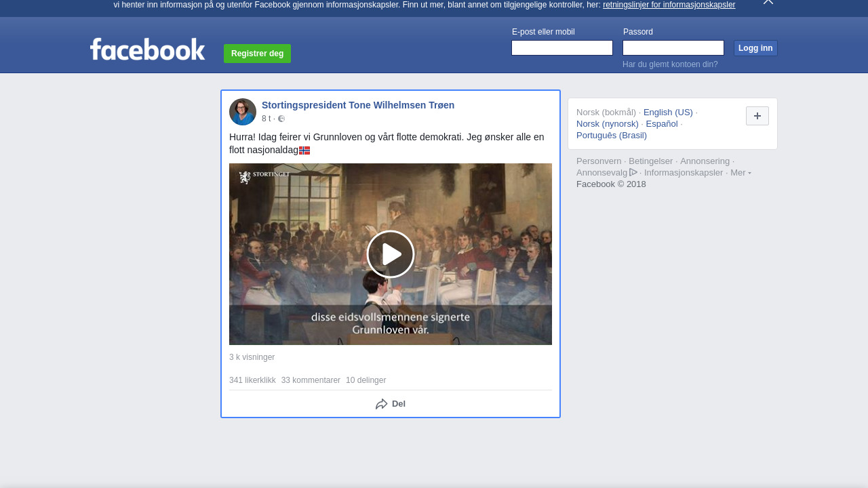Open the Personvern footer link

click(599, 161)
